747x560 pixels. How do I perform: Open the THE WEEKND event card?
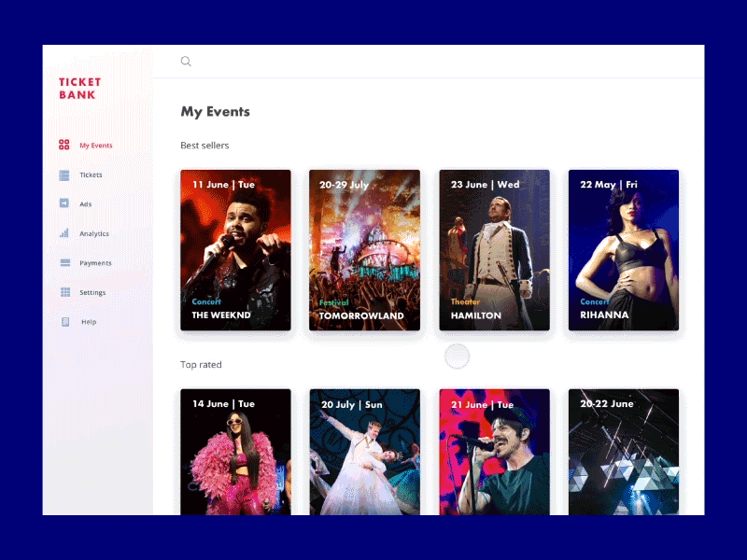tap(234, 249)
